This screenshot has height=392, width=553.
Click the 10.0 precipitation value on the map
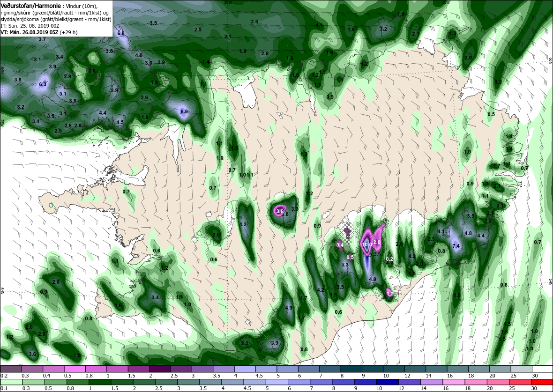tap(366, 244)
